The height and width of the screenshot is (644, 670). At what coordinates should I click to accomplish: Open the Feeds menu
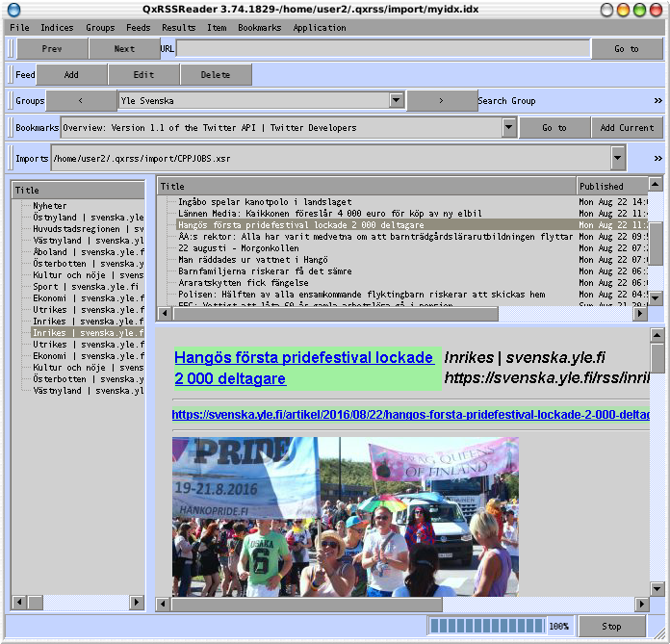pos(139,28)
